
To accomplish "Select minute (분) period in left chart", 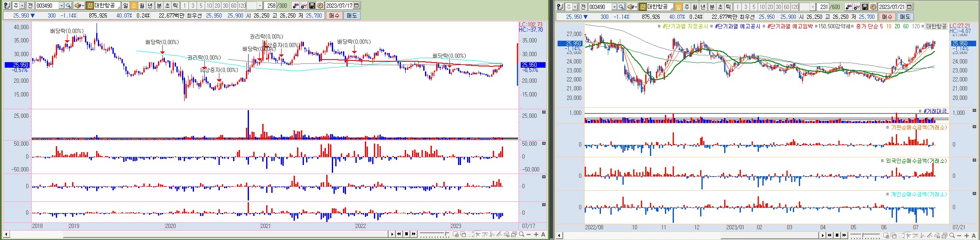I will [x=159, y=6].
